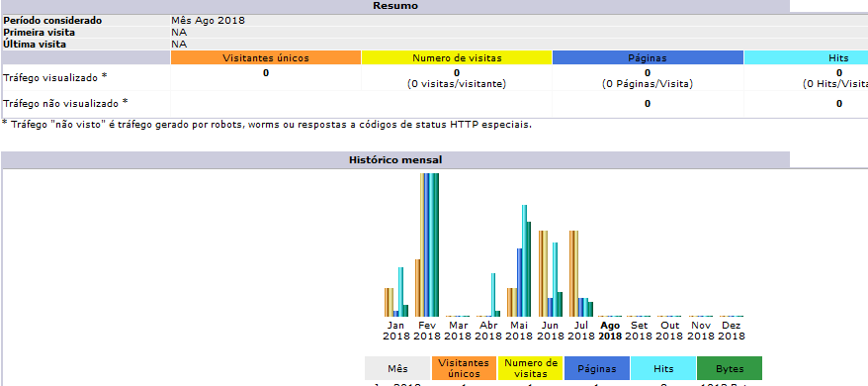Click blue 'Páginas' header in Resumo table

648,57
